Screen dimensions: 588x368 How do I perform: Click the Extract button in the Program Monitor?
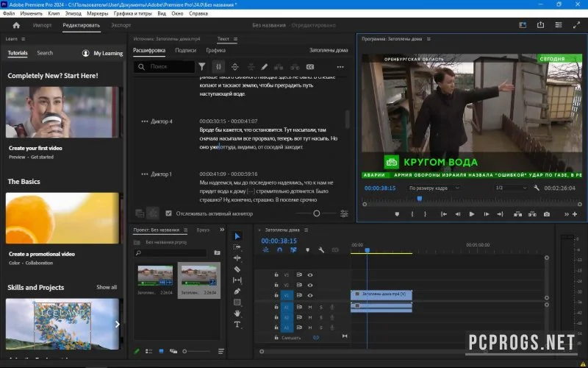(532, 214)
